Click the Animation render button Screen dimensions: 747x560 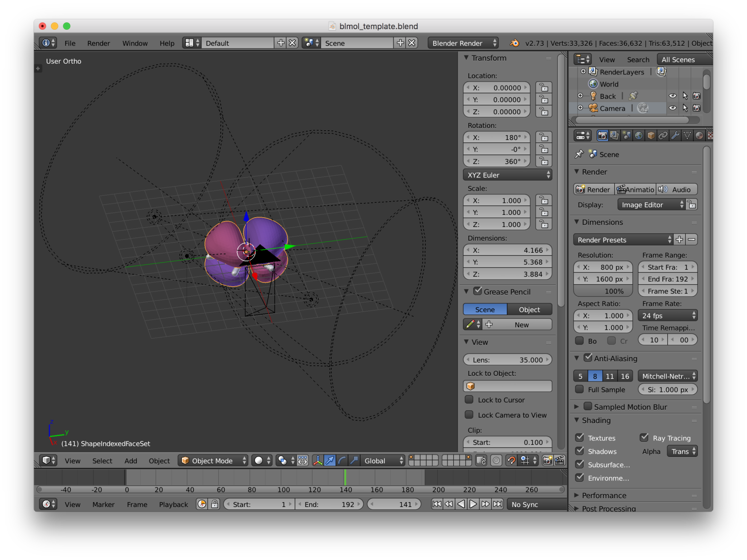pos(635,189)
